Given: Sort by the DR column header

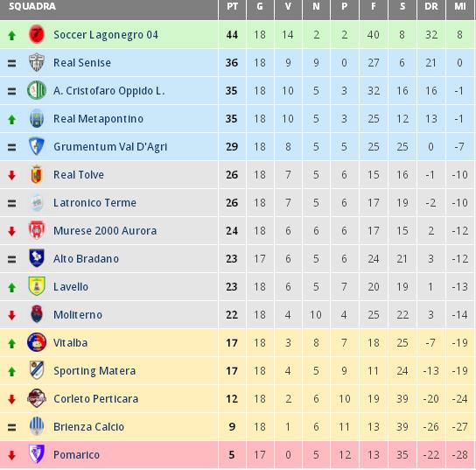Looking at the screenshot, I should [431, 6].
